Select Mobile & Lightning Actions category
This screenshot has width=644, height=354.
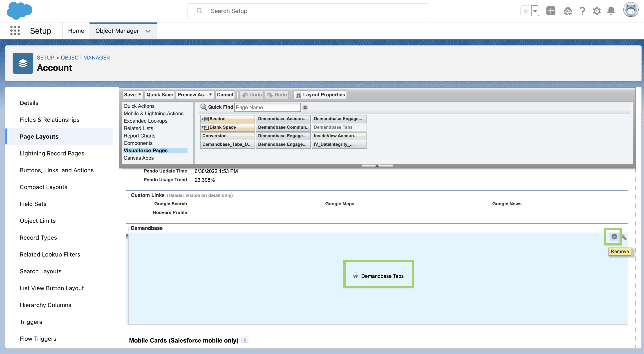[x=154, y=114]
